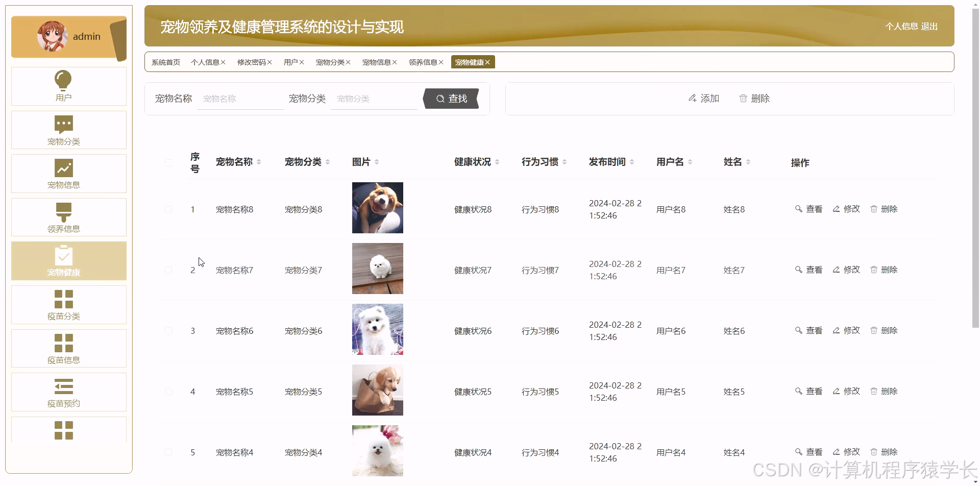Check the row checkbox for 宠物名称5
The width and height of the screenshot is (980, 486).
[x=168, y=392]
